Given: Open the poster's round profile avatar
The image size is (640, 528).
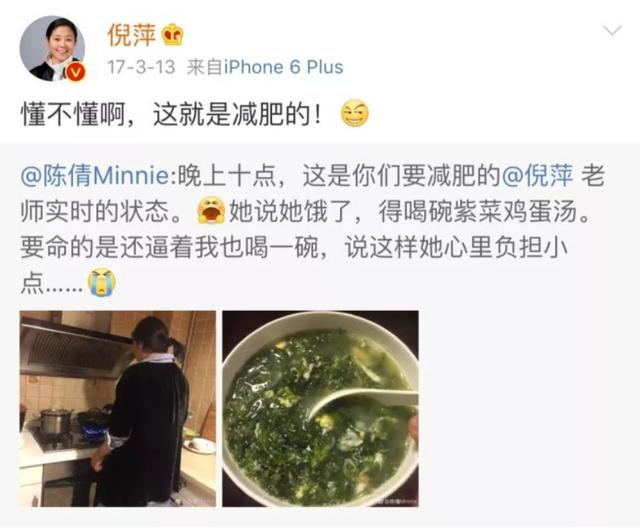Looking at the screenshot, I should [53, 49].
